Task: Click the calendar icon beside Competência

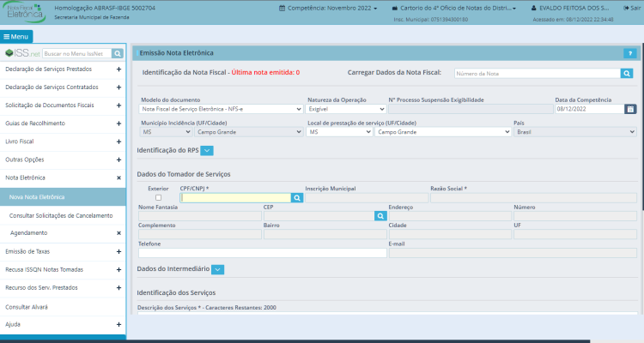Action: [x=282, y=8]
